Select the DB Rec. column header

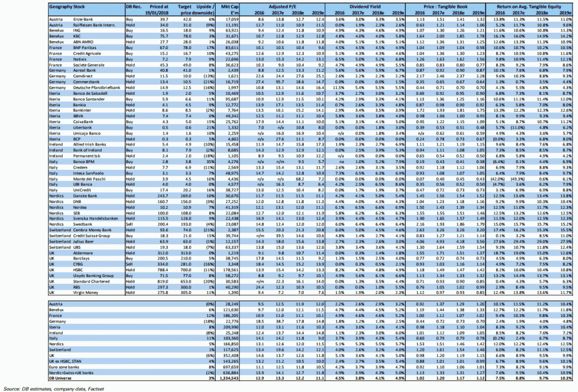pos(133,6)
